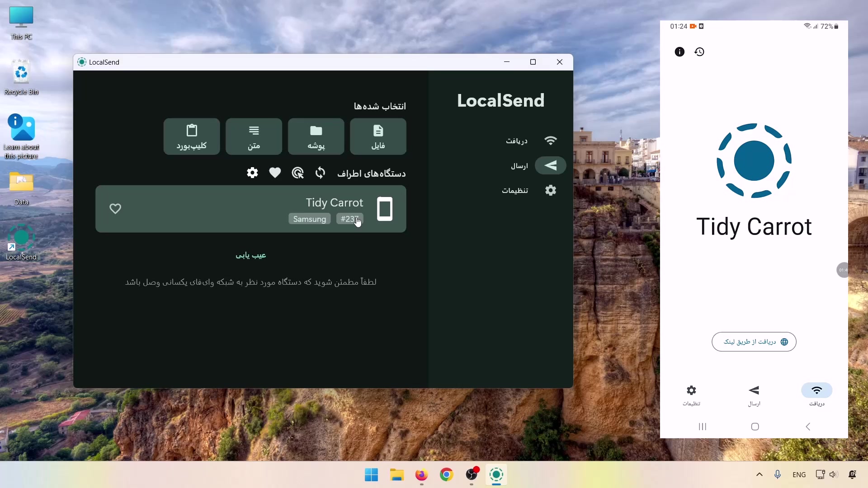Viewport: 868px width, 488px height.
Task: Open history icon in phone app
Action: 699,52
